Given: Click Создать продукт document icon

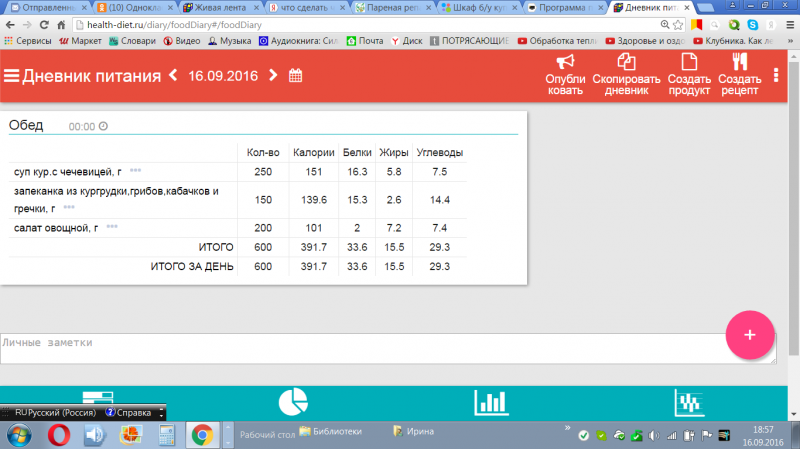Looking at the screenshot, I should pyautogui.click(x=689, y=63).
